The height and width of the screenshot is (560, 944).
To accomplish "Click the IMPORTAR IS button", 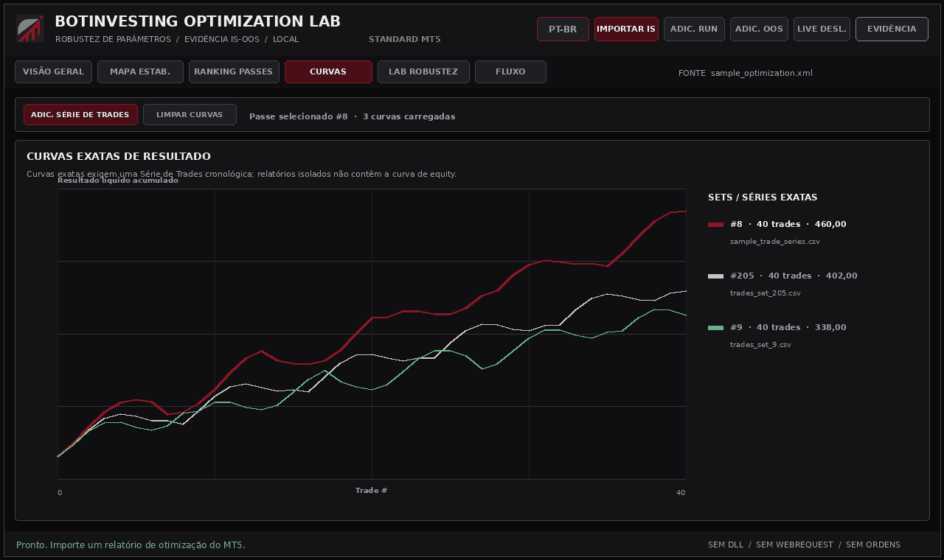I will coord(626,29).
